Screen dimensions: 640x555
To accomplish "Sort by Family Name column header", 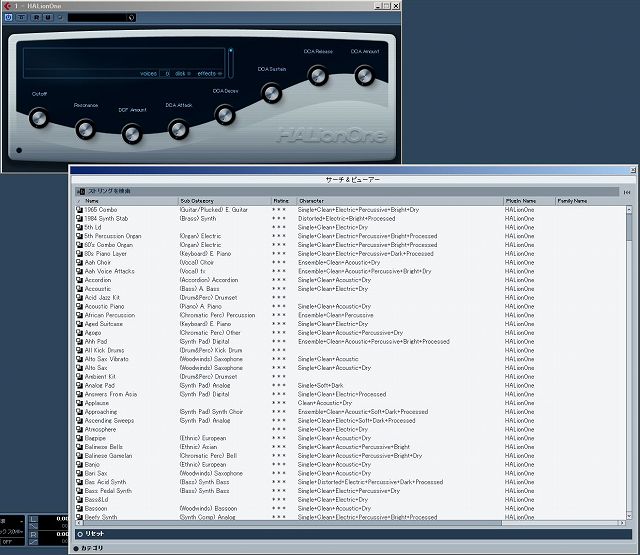I will click(590, 201).
